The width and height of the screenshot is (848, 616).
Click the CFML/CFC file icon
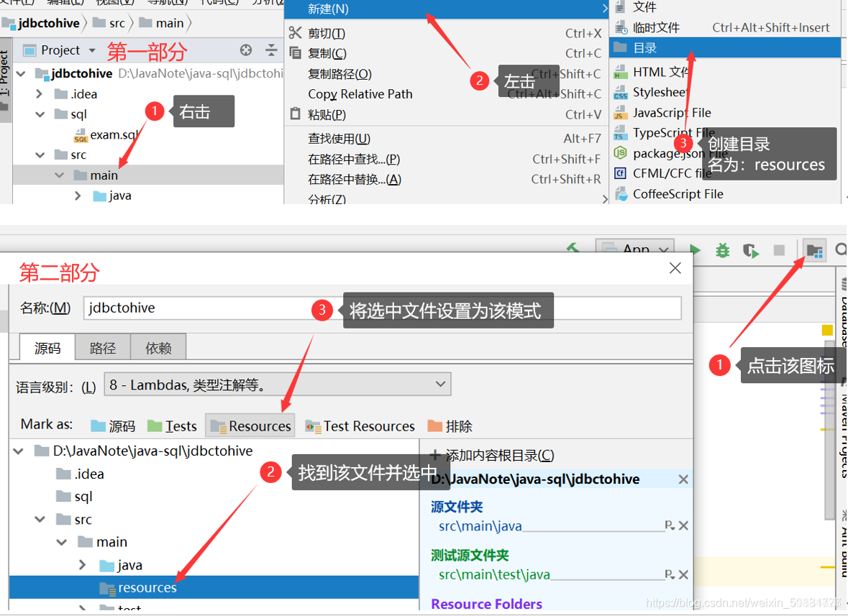(620, 173)
